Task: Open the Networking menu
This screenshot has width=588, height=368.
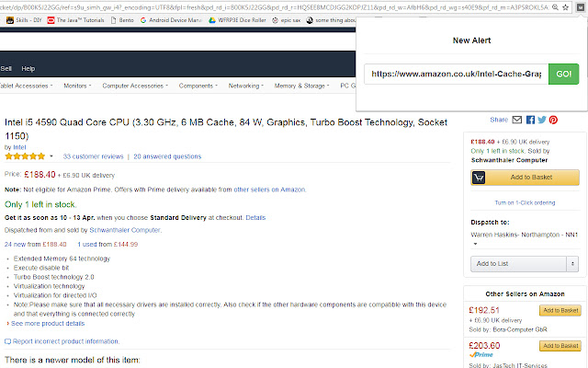Action: (246, 86)
